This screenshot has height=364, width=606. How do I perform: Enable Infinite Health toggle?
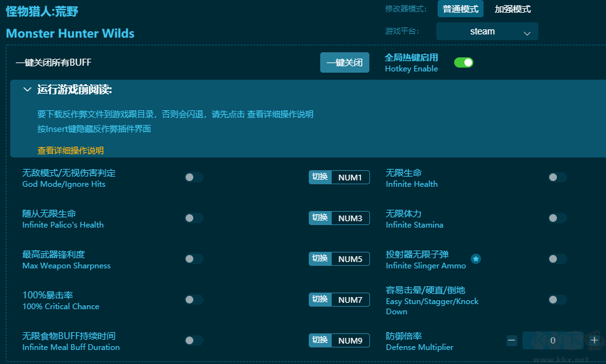pos(558,177)
